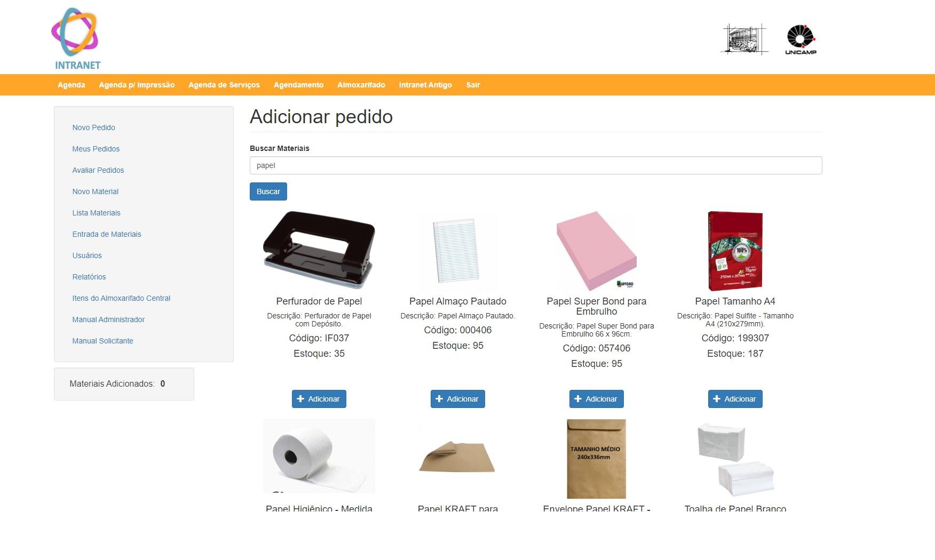Screen dimensions: 935x560
Task: Click the hole punch product image
Action: (x=319, y=251)
